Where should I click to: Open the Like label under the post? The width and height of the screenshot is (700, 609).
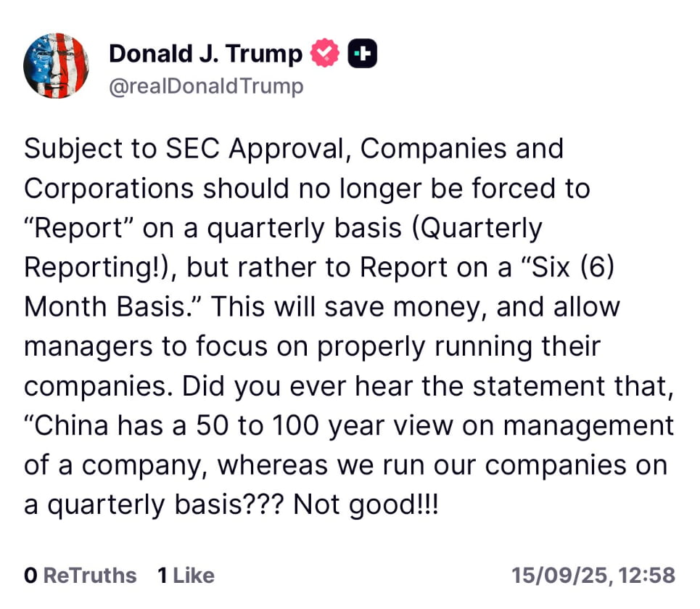pyautogui.click(x=194, y=576)
